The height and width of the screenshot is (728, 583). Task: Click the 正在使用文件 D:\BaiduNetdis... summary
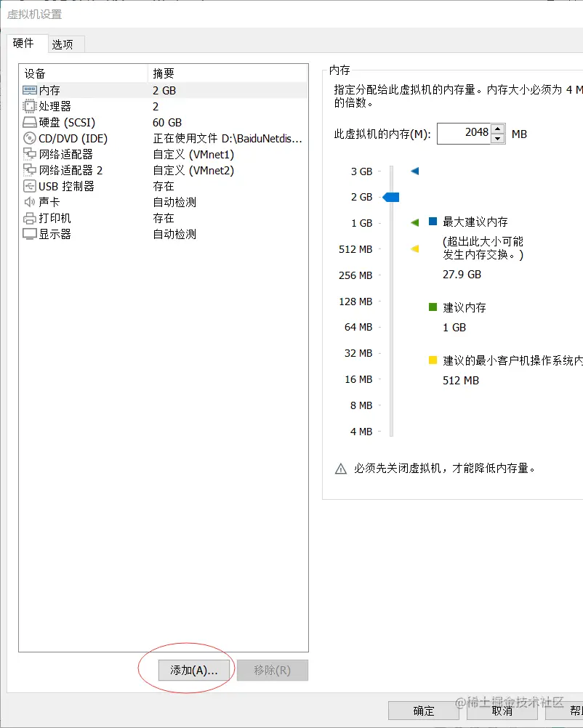228,138
